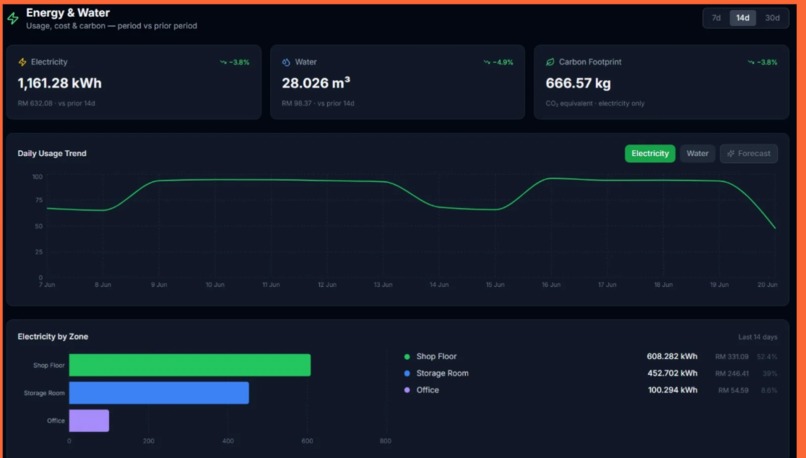Image resolution: width=806 pixels, height=458 pixels.
Task: Click the blue Storage Room legend dot
Action: click(407, 374)
